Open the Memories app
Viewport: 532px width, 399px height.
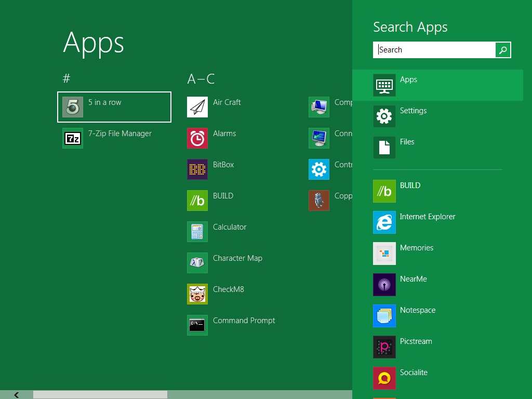pyautogui.click(x=416, y=248)
